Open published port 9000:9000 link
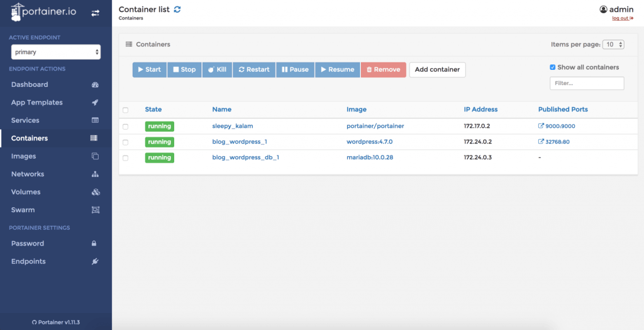 pos(557,126)
